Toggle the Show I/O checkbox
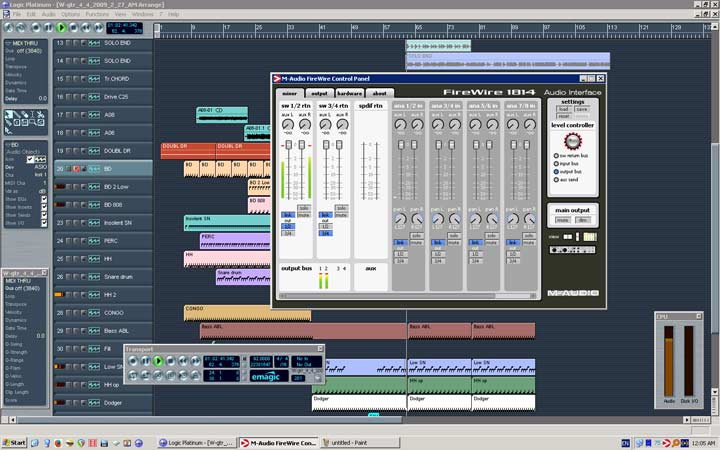 (44, 223)
